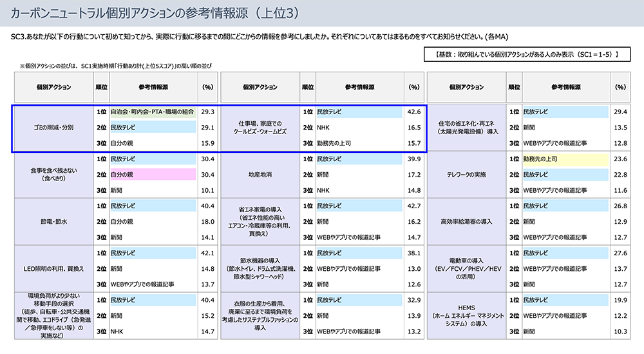Click the 10.3 percentage value
Screen dimensions: 644x354
(621, 331)
